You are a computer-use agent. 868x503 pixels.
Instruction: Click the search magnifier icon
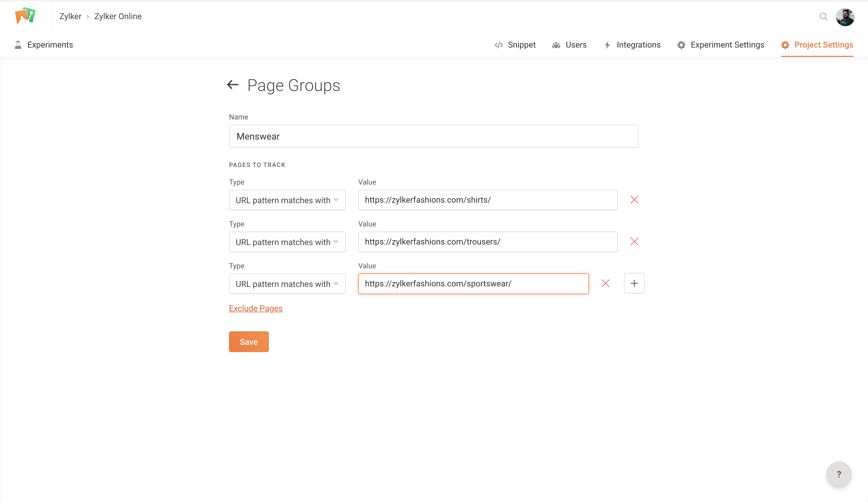point(823,17)
